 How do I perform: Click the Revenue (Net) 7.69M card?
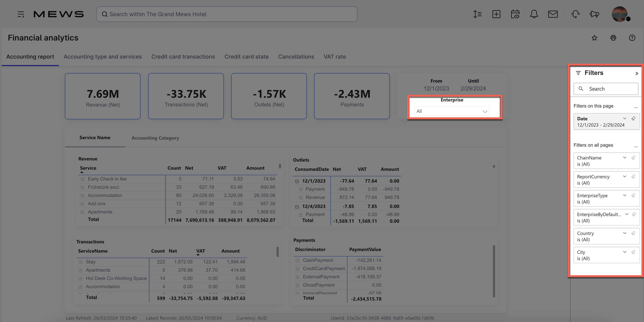[x=102, y=96]
